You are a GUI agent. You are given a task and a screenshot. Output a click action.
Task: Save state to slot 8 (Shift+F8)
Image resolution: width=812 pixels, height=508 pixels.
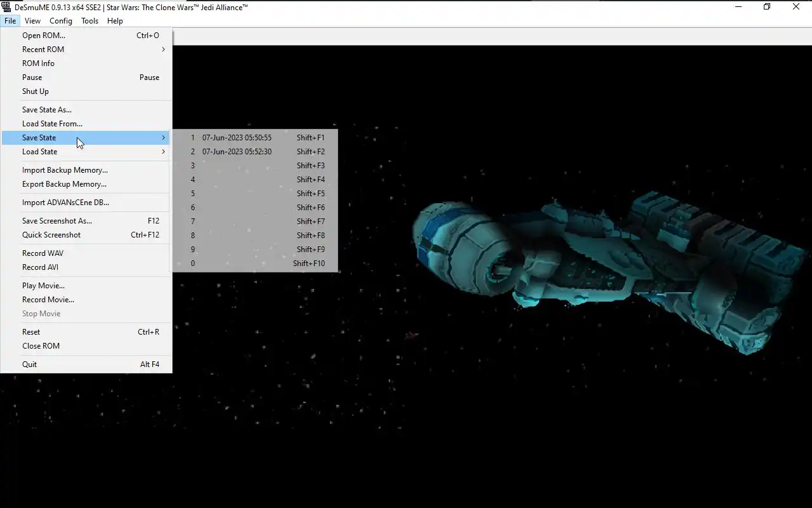[x=255, y=236]
